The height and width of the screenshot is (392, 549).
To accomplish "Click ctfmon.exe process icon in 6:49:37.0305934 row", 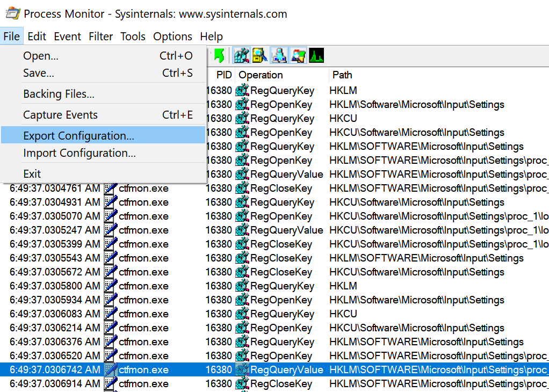I will (111, 300).
